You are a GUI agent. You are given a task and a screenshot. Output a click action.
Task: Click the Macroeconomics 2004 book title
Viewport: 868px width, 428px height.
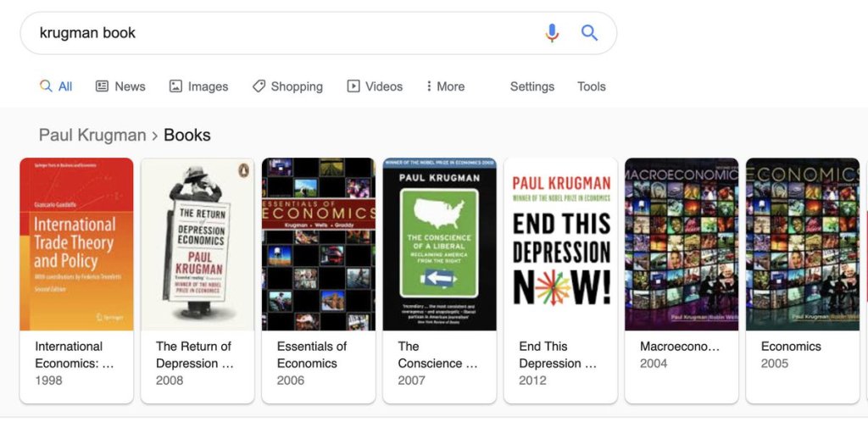[679, 347]
